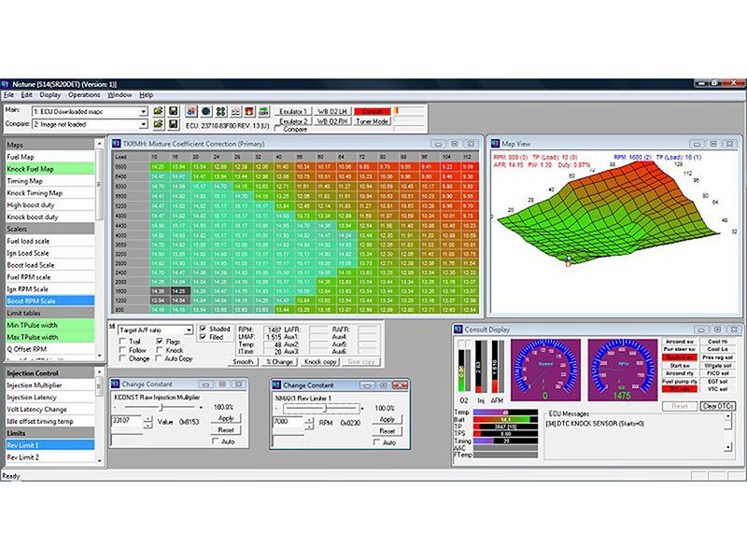Open the Operations menu
Screen dimensions: 747x560
click(x=84, y=94)
